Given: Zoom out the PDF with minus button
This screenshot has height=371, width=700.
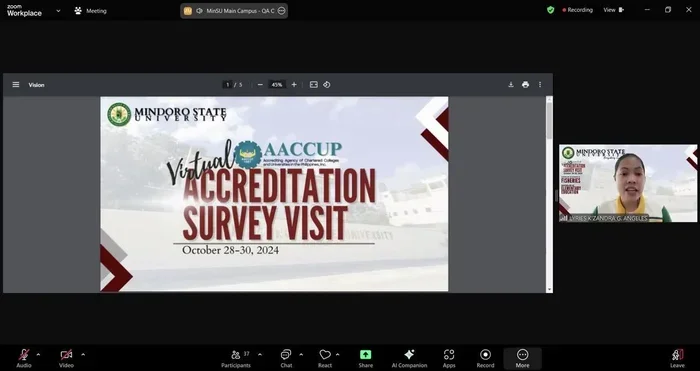Looking at the screenshot, I should pyautogui.click(x=260, y=85).
